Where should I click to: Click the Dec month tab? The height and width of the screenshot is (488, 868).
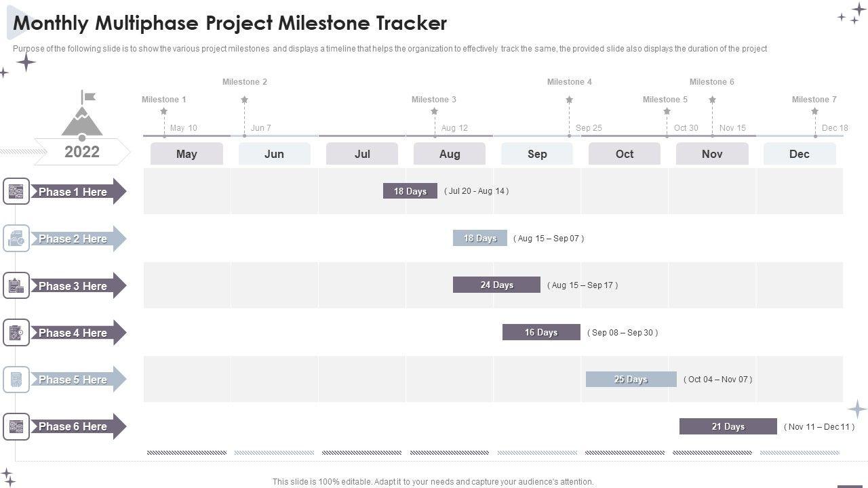(x=800, y=154)
